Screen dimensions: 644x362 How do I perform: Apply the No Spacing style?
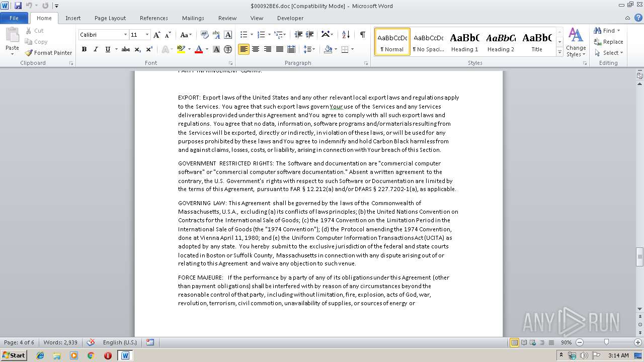pos(428,42)
